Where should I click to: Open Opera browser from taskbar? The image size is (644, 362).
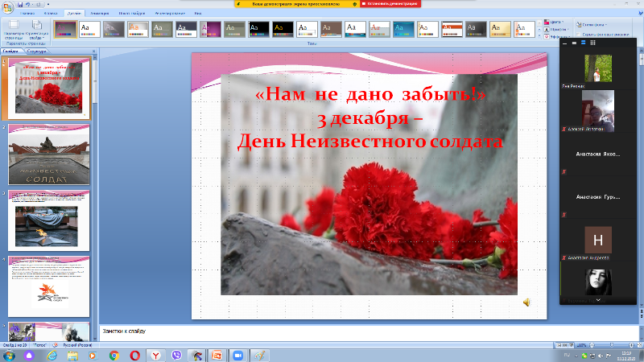[134, 356]
